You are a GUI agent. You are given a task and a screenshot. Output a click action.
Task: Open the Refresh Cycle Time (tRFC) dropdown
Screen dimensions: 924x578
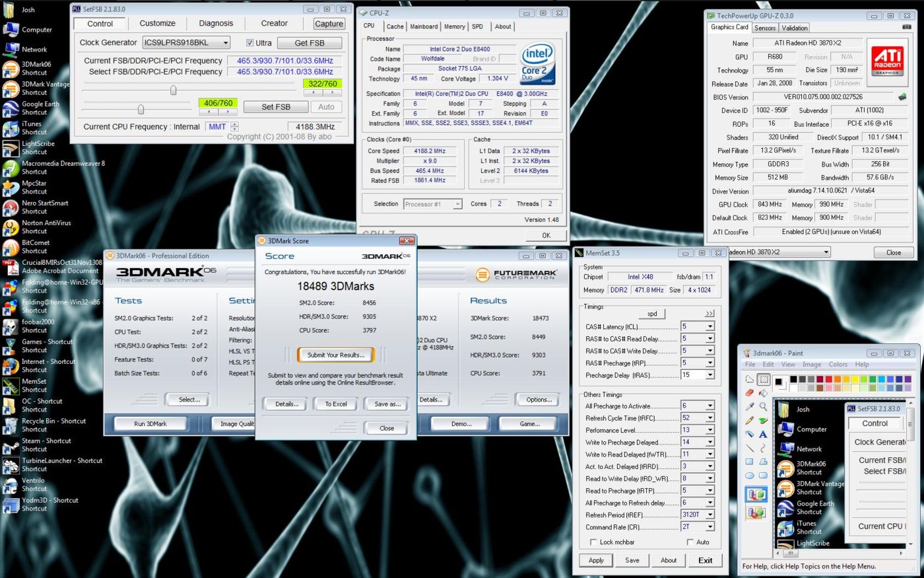click(x=710, y=417)
